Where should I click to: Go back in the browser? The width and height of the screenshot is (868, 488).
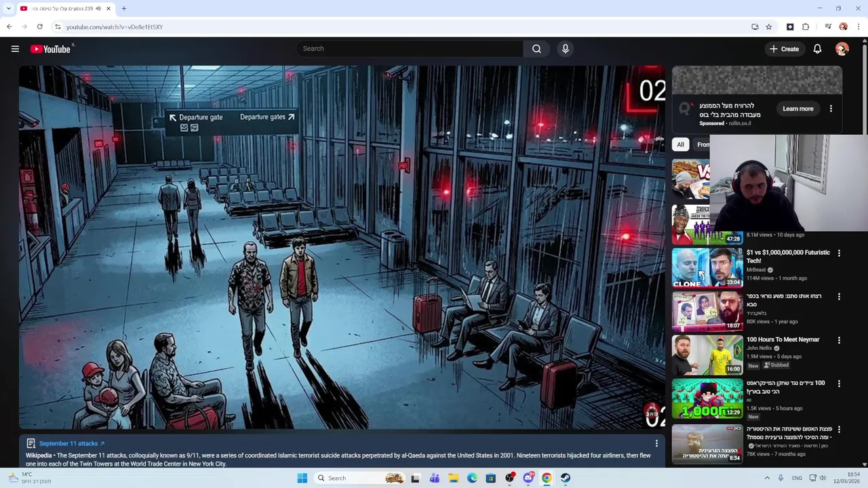9,27
